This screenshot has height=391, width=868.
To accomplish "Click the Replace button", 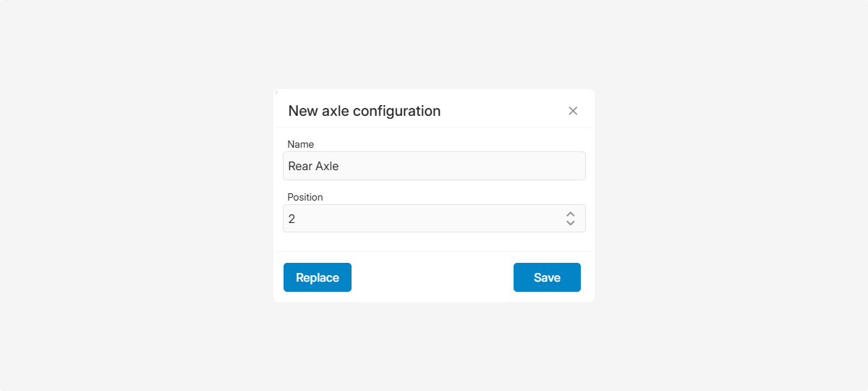I will tap(318, 277).
